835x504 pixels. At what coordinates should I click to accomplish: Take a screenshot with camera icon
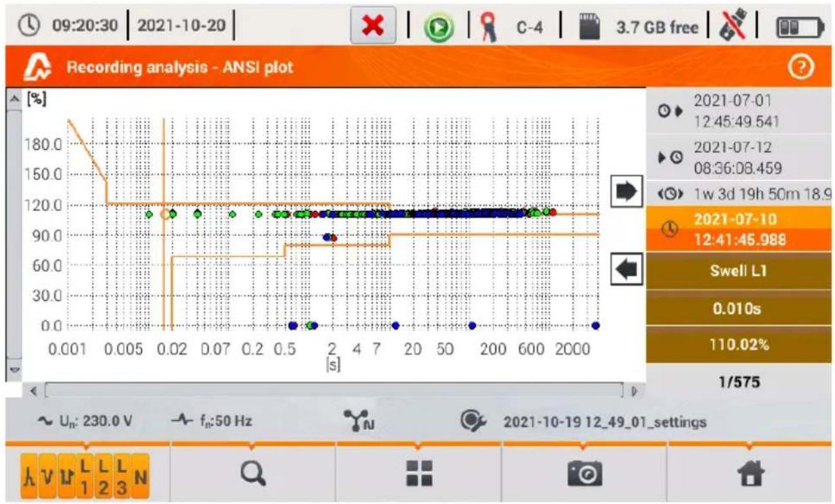click(583, 474)
